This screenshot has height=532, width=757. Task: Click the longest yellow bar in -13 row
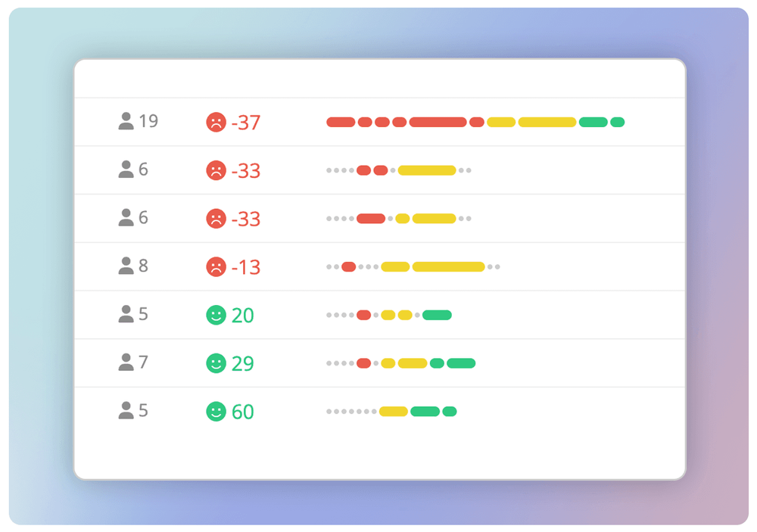tap(448, 267)
